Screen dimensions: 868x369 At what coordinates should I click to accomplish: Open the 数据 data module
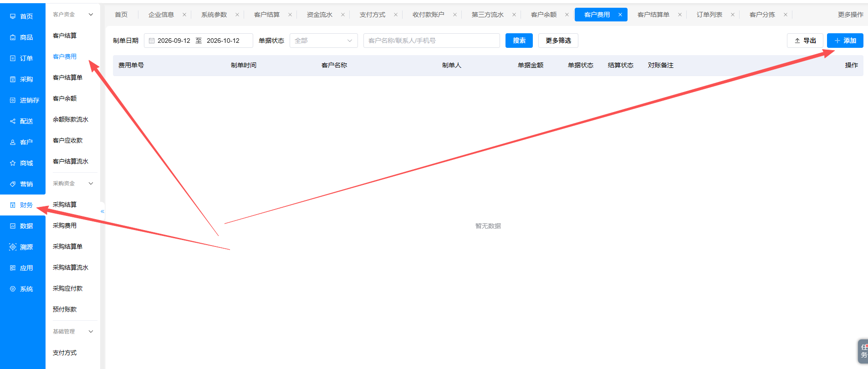22,226
